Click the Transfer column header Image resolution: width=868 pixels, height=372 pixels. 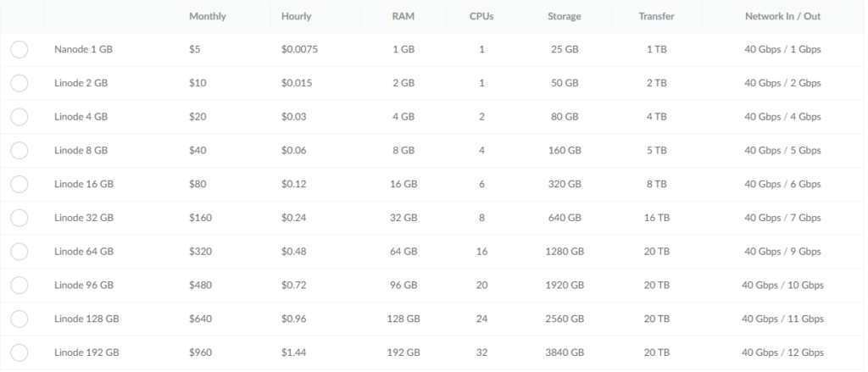(x=657, y=16)
